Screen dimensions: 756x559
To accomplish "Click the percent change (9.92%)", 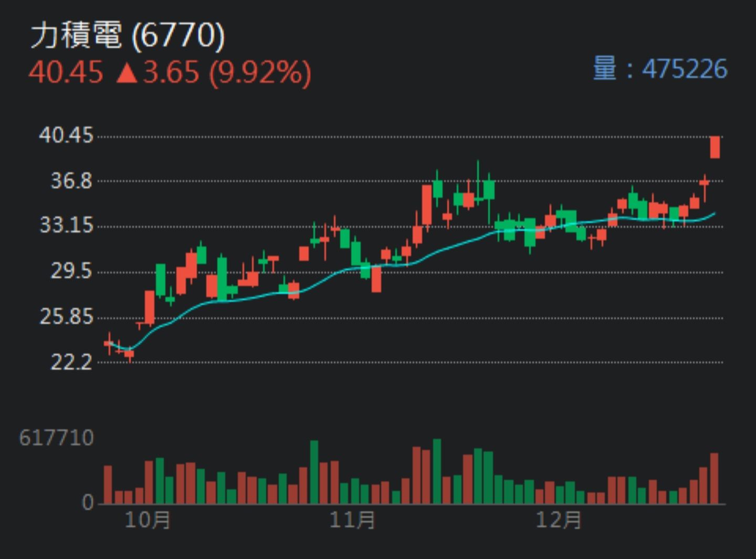I will click(260, 73).
